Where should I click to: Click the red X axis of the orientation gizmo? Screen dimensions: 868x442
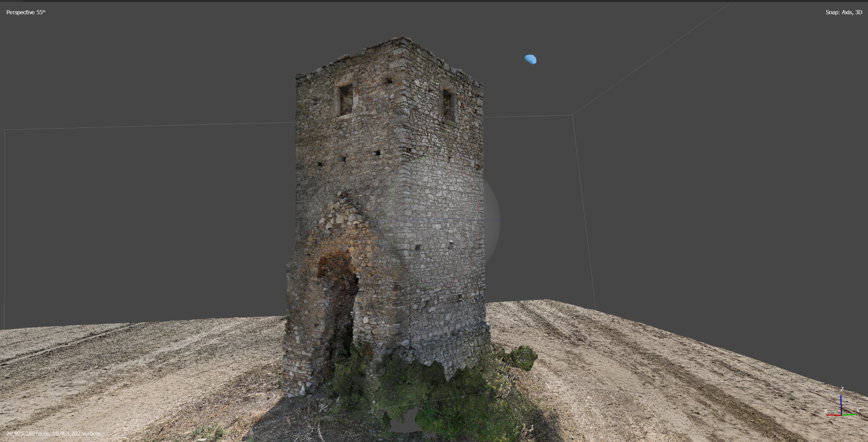834,415
